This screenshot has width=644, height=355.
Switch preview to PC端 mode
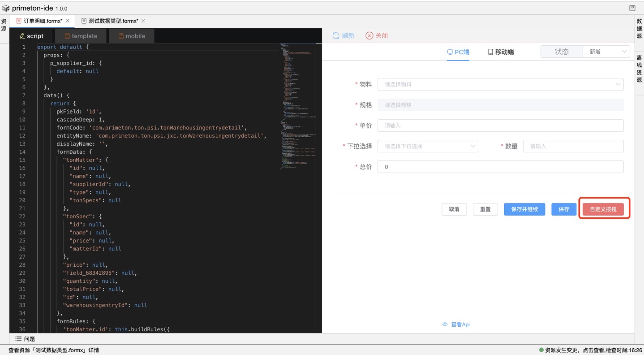pos(458,52)
